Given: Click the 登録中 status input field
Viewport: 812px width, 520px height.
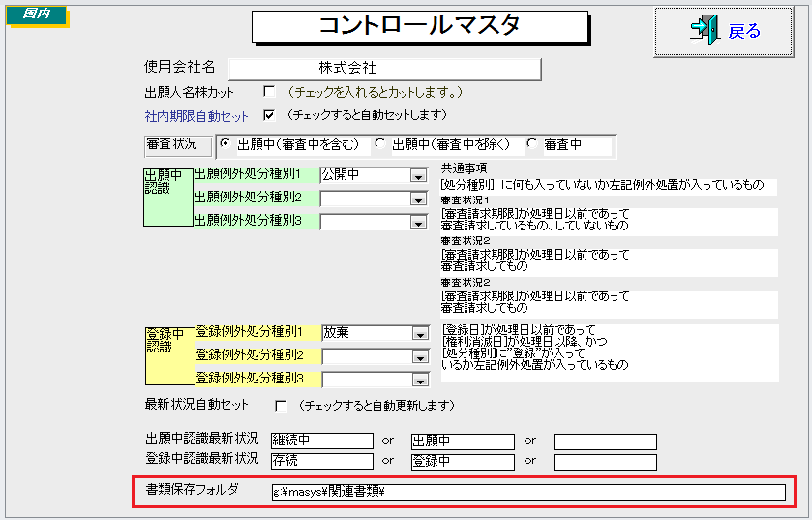Looking at the screenshot, I should tap(462, 462).
